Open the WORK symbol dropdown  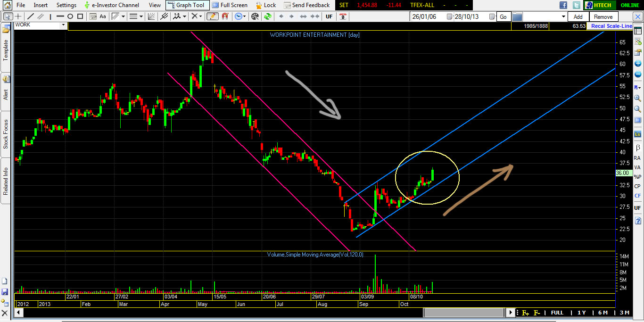[x=64, y=25]
